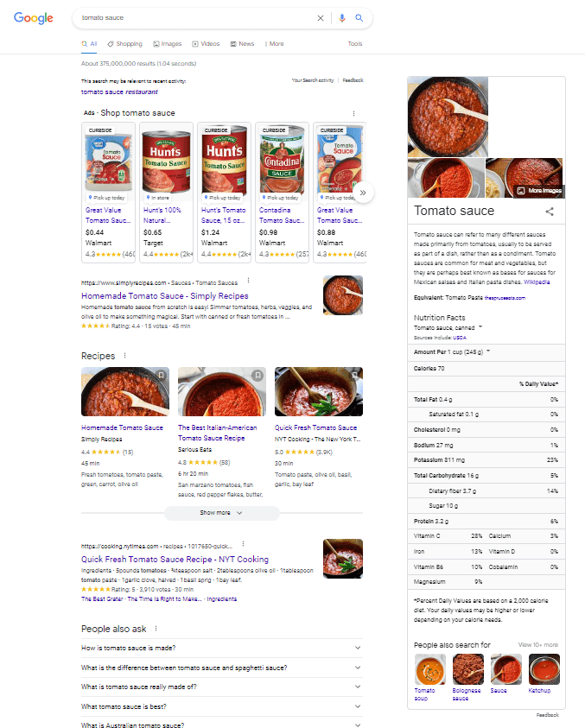Open Homemade Tomato Sauce - Simply Recipes link
The image size is (585, 728).
(x=165, y=295)
